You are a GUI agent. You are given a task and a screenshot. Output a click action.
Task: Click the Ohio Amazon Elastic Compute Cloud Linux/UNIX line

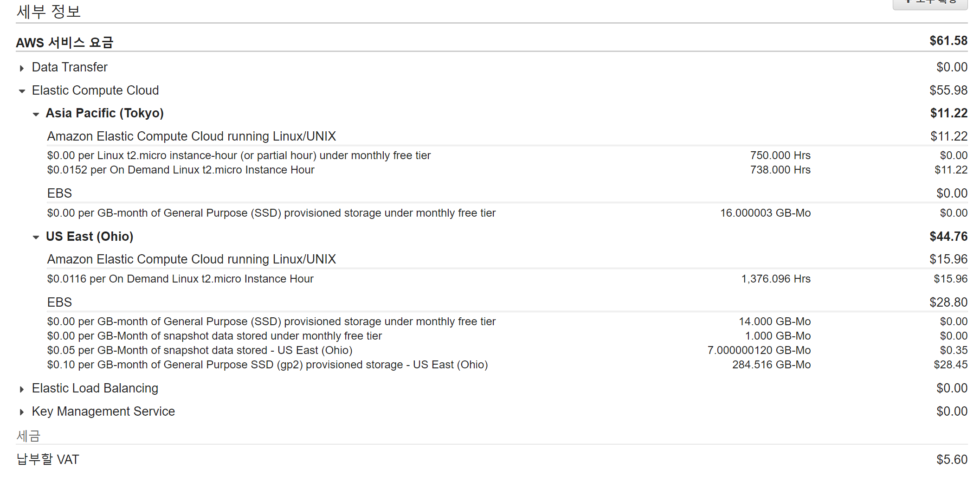click(191, 259)
